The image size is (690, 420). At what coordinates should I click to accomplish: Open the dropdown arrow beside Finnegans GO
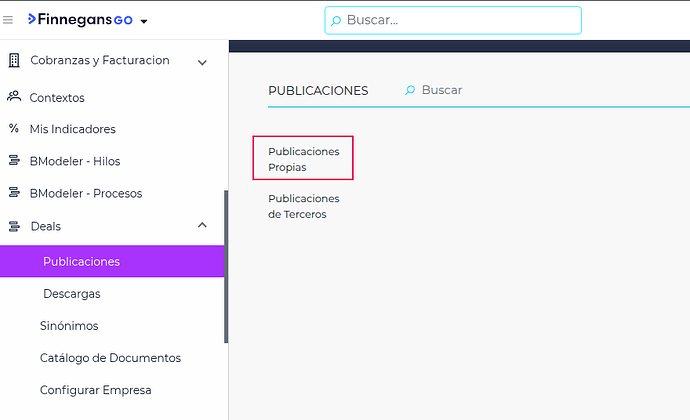[x=143, y=21]
